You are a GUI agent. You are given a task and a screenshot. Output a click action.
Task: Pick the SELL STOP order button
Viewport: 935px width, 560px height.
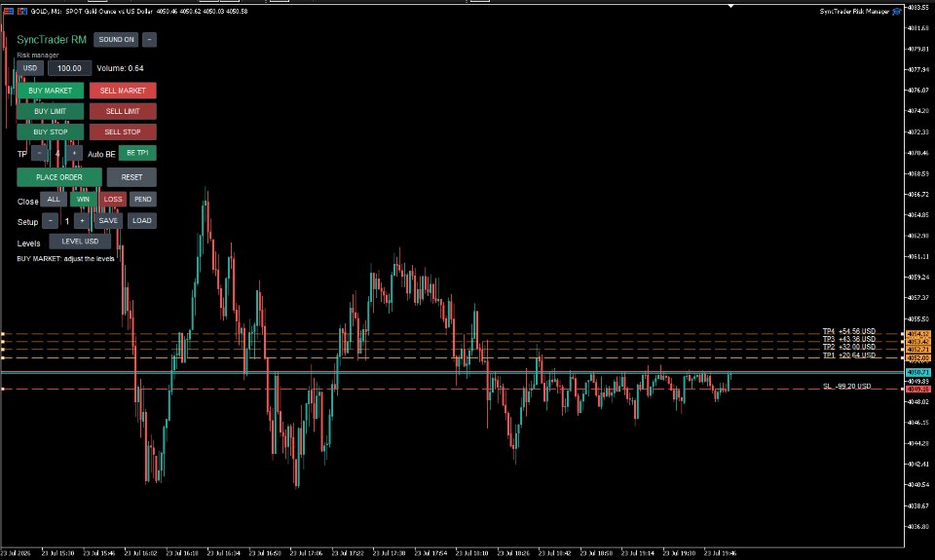[x=123, y=131]
